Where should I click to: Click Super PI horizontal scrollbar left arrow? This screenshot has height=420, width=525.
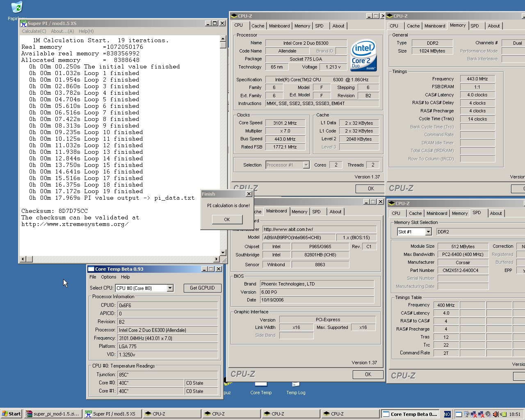[23, 259]
